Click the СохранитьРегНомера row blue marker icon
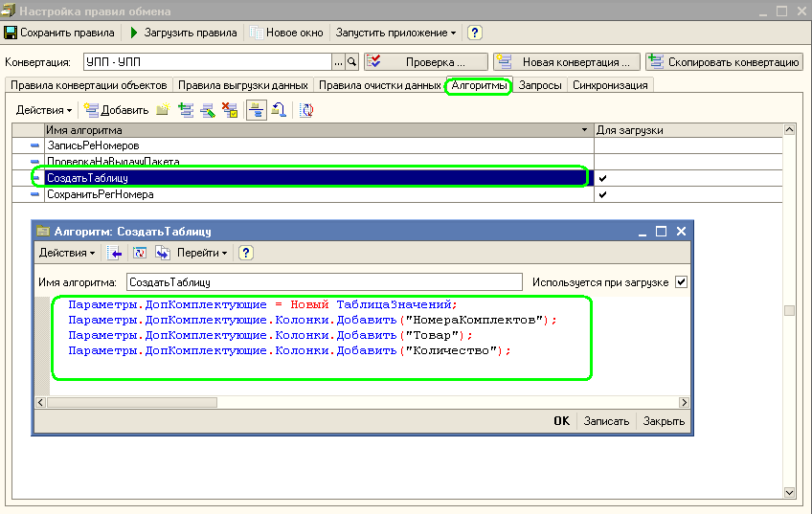The image size is (812, 514). 34,194
